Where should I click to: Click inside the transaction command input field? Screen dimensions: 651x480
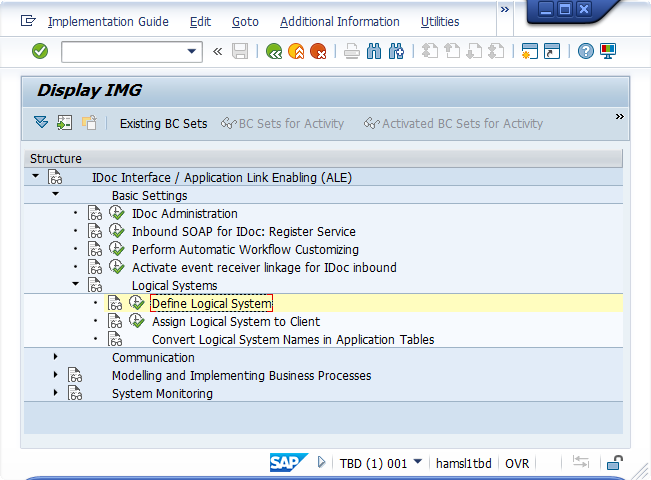click(x=122, y=51)
